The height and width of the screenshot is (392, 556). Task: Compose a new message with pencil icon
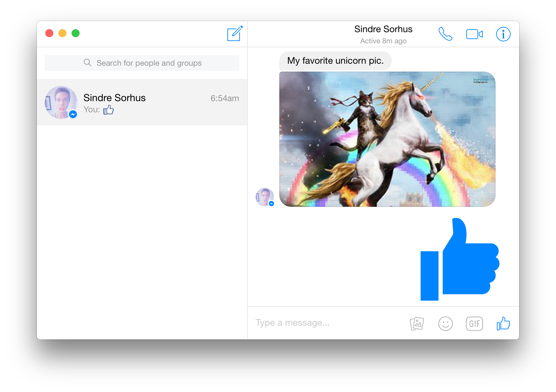coord(235,33)
